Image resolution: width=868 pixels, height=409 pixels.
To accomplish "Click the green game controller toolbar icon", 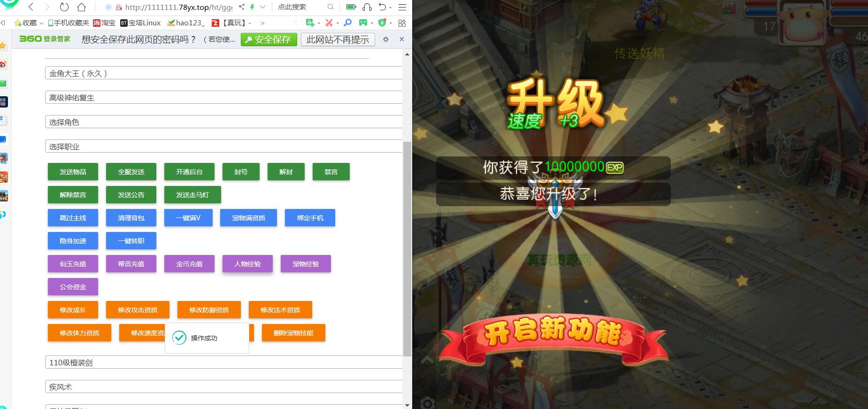I will (x=363, y=23).
